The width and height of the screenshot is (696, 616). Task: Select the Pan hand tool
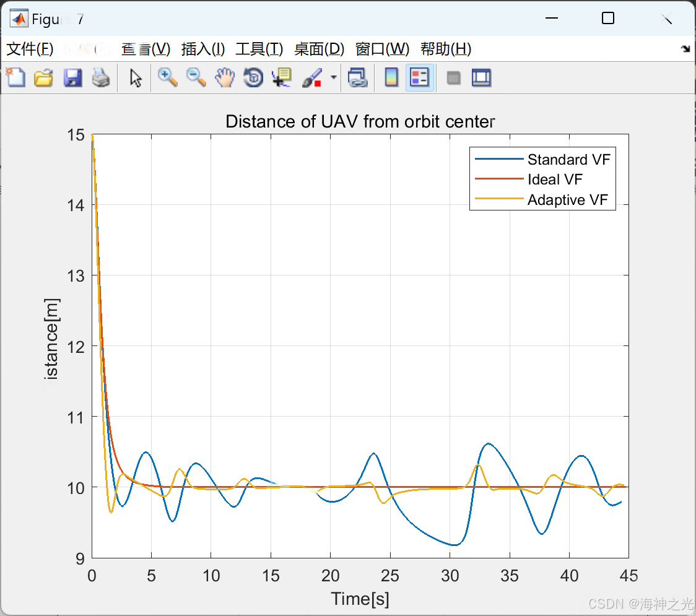click(x=225, y=77)
